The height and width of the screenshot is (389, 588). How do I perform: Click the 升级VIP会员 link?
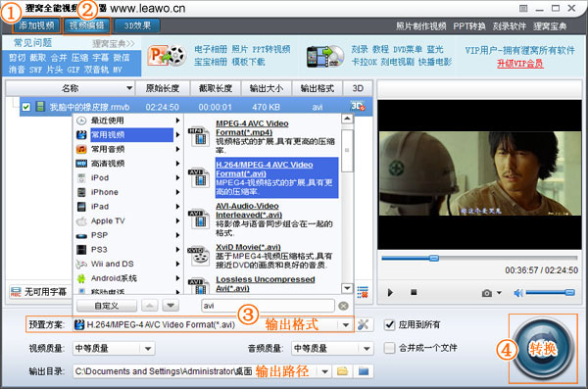point(519,64)
